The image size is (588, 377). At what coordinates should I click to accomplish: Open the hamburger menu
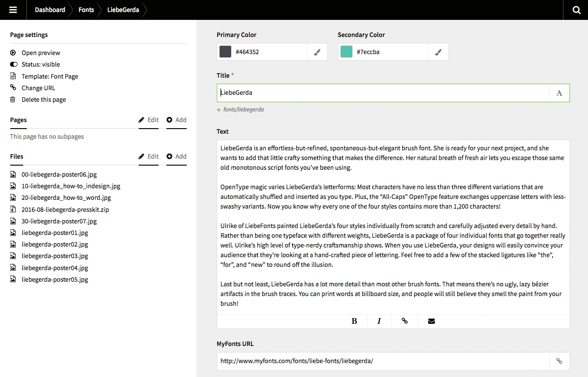click(13, 10)
